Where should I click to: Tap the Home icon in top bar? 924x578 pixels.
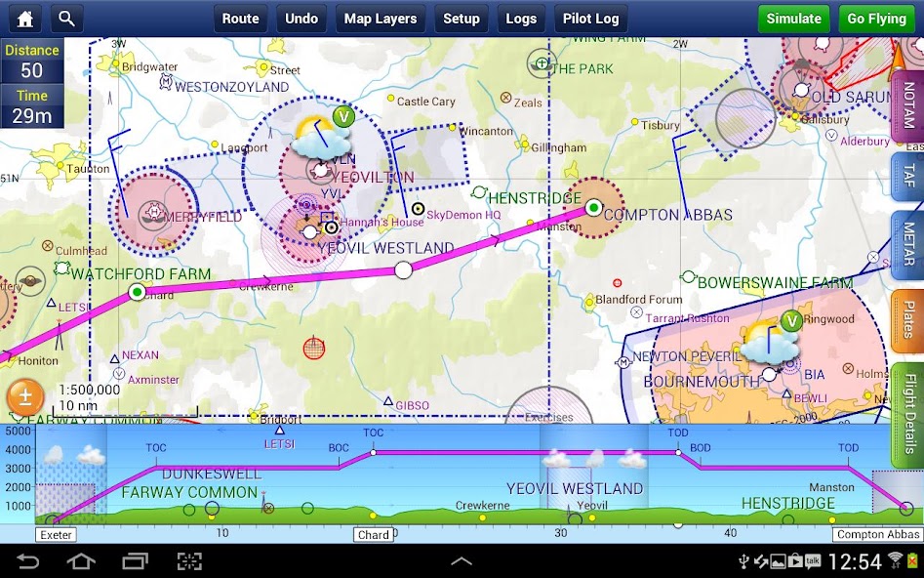(x=24, y=19)
